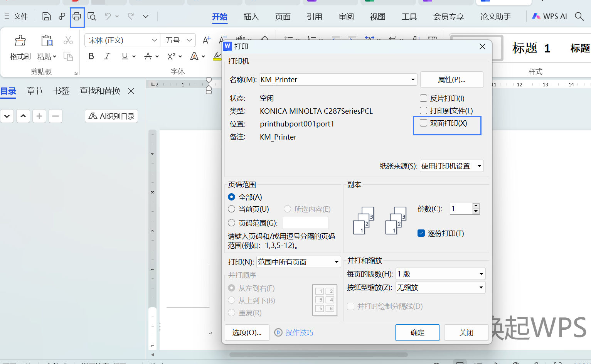Open font size 五号 dropdown
The width and height of the screenshot is (591, 364).
[178, 40]
